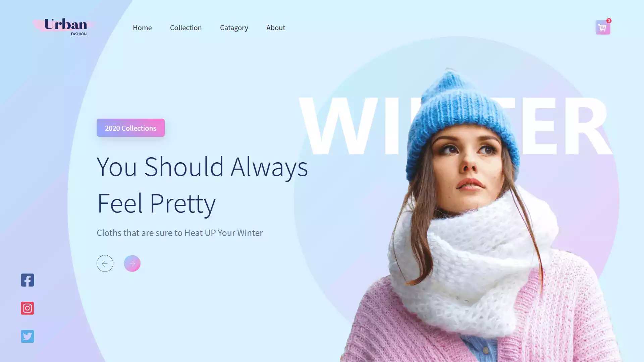The image size is (644, 362).
Task: Click the previous slide arrow
Action: 105,263
